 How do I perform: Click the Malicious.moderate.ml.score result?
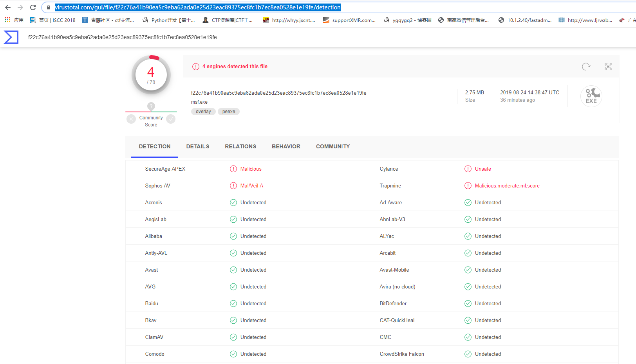pos(507,186)
